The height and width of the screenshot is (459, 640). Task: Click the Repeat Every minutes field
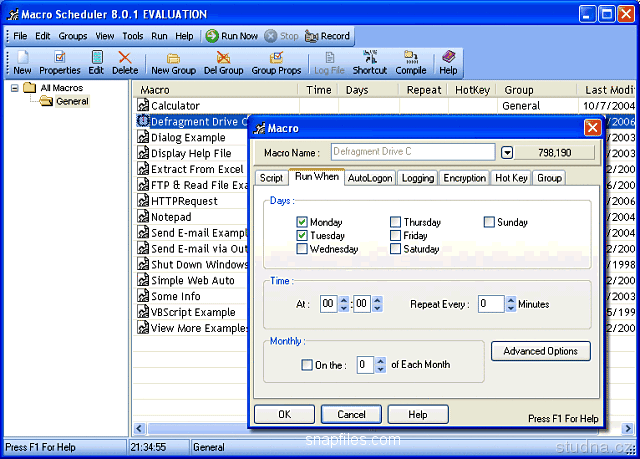489,304
